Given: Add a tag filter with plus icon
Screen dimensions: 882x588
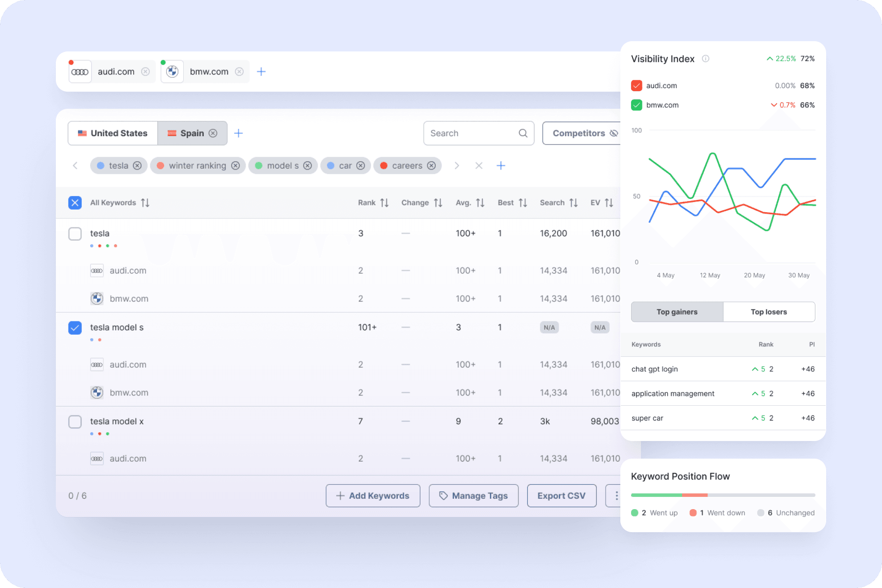Looking at the screenshot, I should (x=501, y=166).
